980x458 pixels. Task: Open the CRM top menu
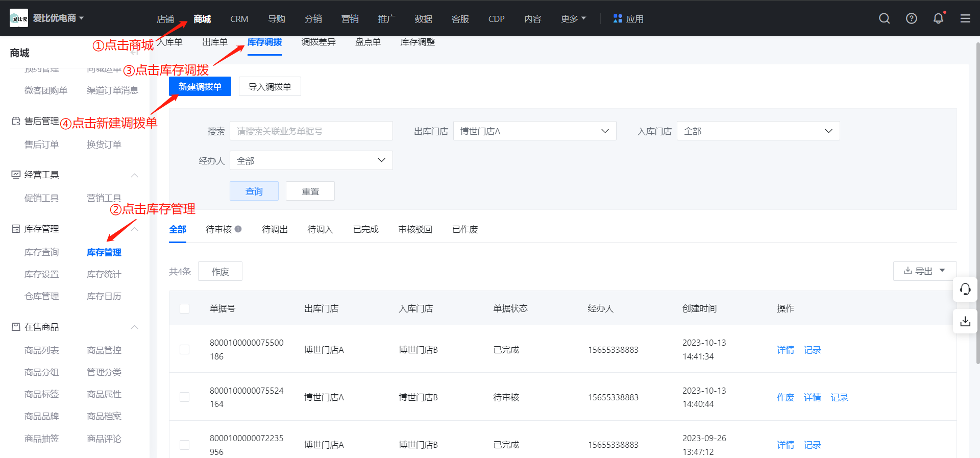tap(239, 19)
